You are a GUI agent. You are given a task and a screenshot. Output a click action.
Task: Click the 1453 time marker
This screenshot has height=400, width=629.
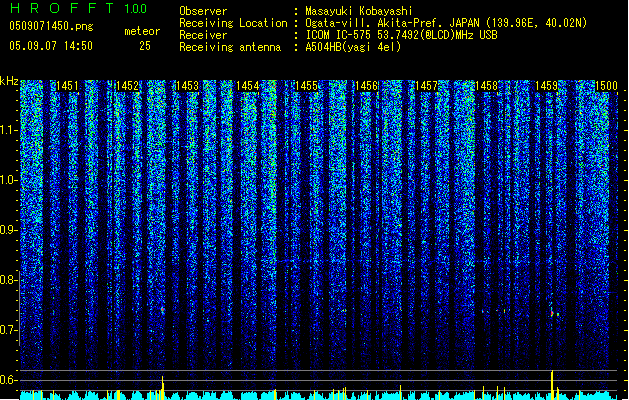pos(187,86)
